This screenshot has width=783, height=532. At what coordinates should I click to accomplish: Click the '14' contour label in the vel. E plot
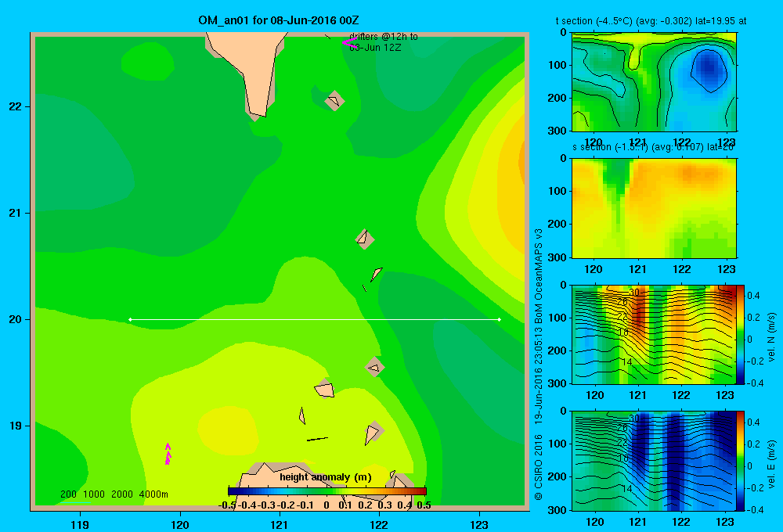627,489
